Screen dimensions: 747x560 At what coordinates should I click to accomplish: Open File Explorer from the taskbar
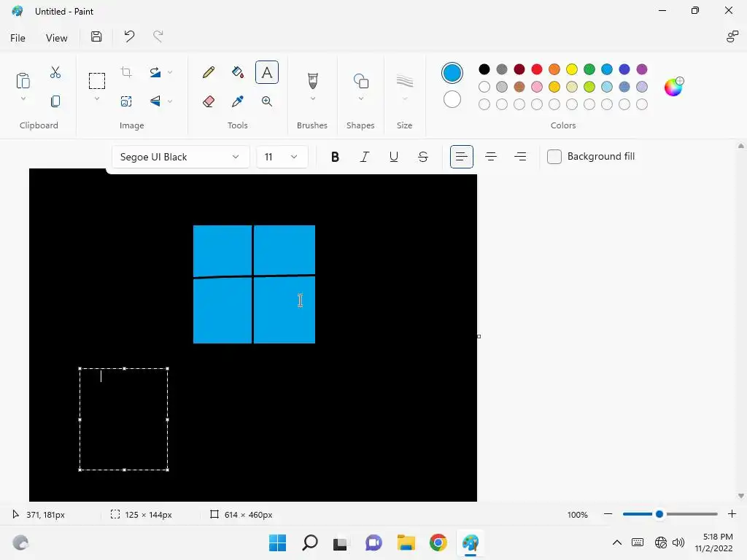tap(406, 542)
